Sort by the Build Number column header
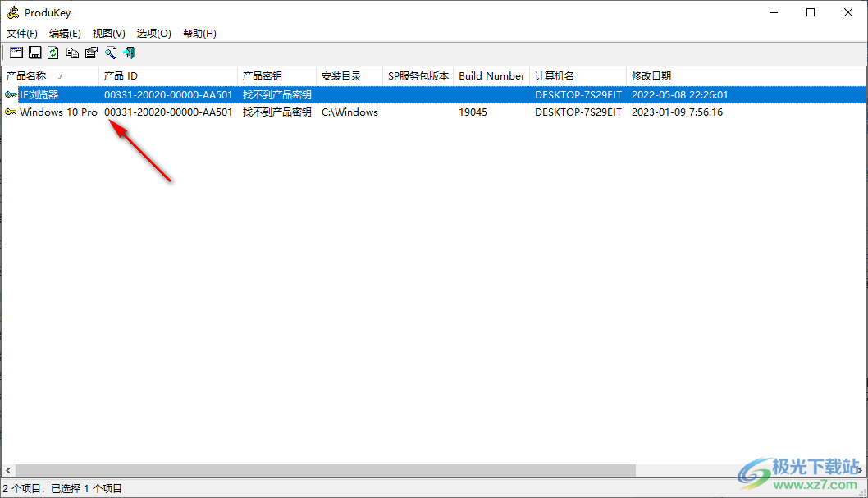 (491, 75)
